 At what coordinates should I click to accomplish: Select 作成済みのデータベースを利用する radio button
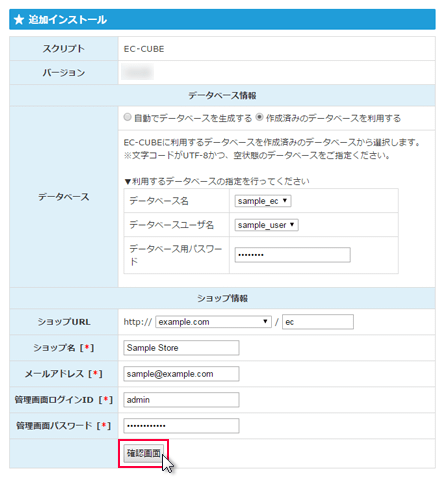(x=259, y=117)
